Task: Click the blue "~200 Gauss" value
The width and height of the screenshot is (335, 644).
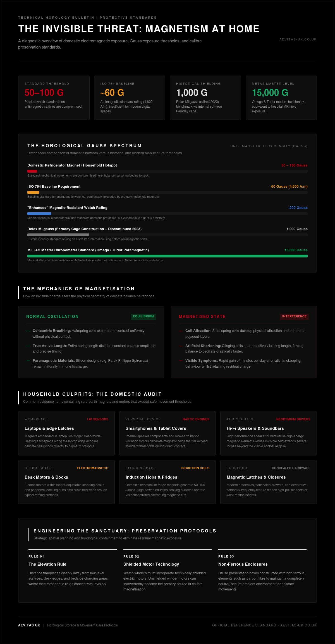Action: (x=298, y=208)
